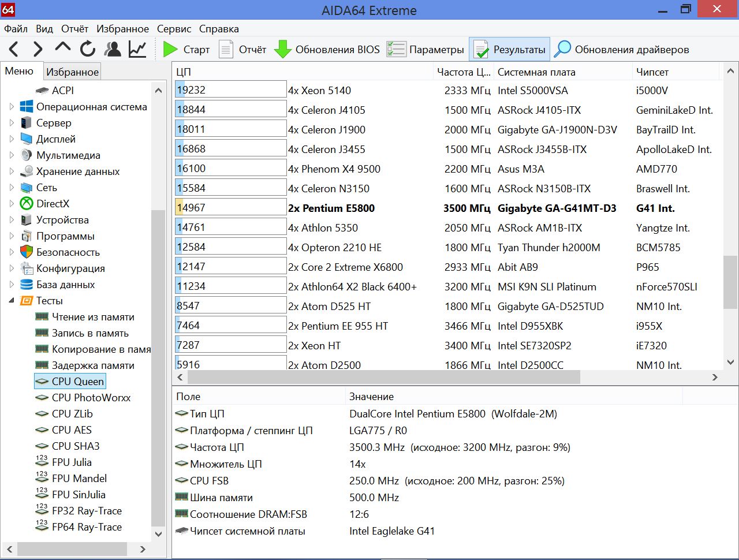Open the Задержка памяти test
This screenshot has height=560, width=739.
point(93,365)
